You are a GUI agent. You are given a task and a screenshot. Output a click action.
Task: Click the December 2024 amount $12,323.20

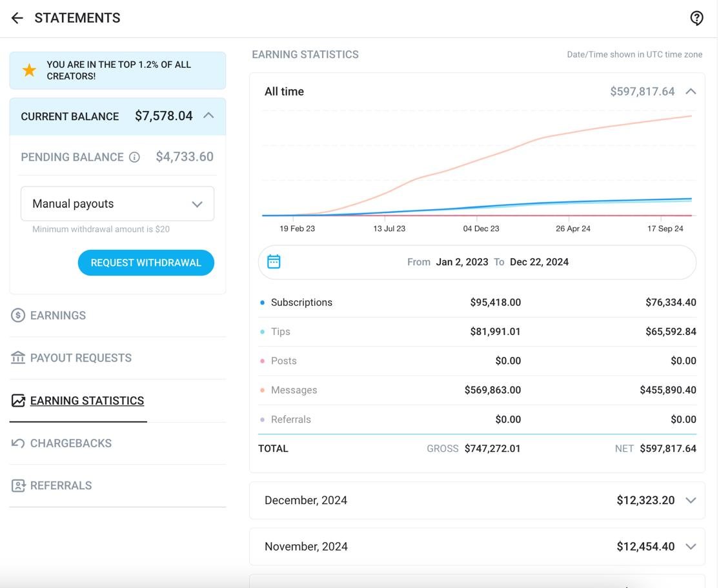(x=645, y=500)
